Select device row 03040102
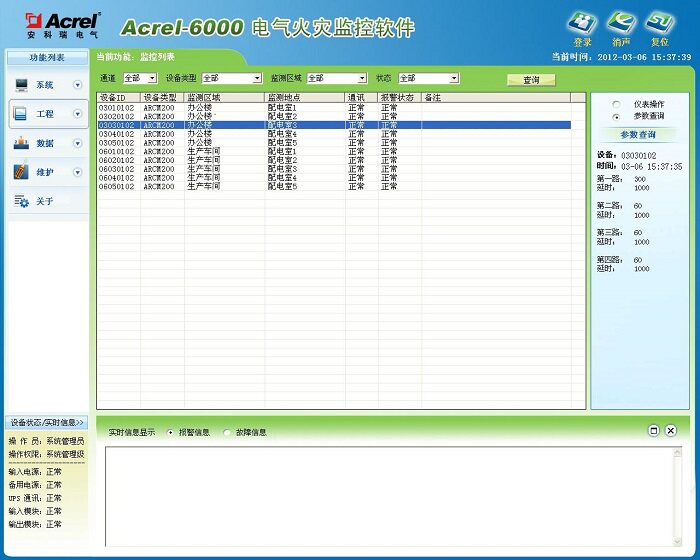700x560 pixels. tap(334, 134)
